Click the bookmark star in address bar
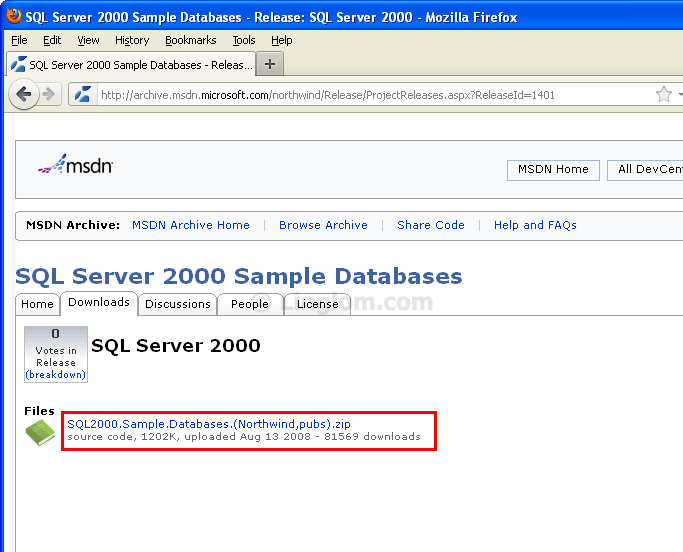Image resolution: width=683 pixels, height=552 pixels. point(664,95)
